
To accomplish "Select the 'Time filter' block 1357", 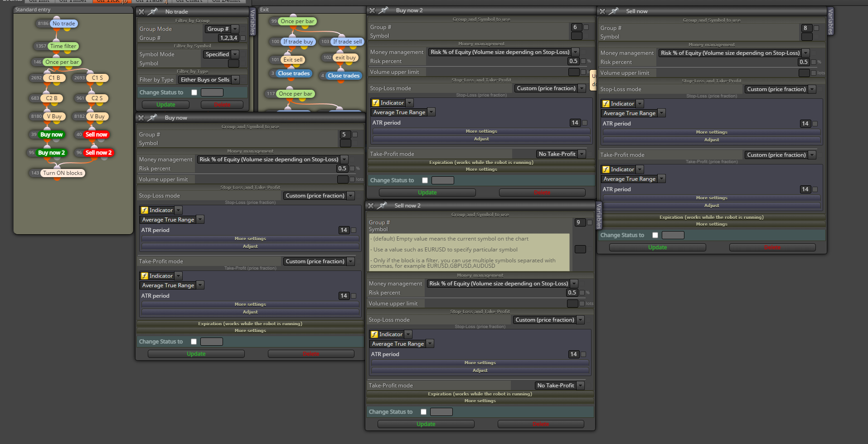I will pos(63,46).
